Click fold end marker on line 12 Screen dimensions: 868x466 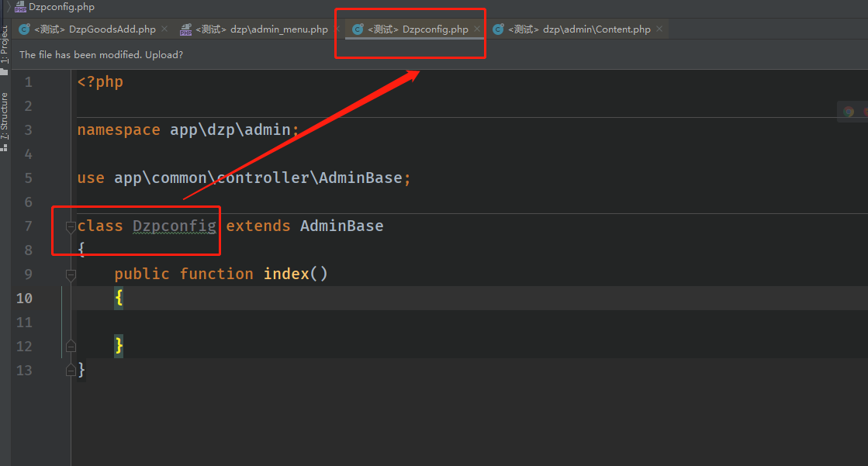[x=71, y=346]
